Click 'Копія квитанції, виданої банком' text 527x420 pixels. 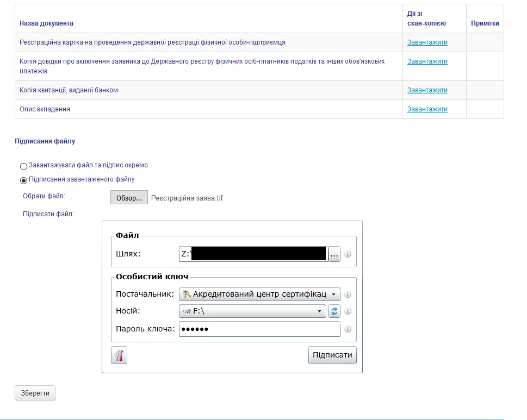(x=69, y=90)
